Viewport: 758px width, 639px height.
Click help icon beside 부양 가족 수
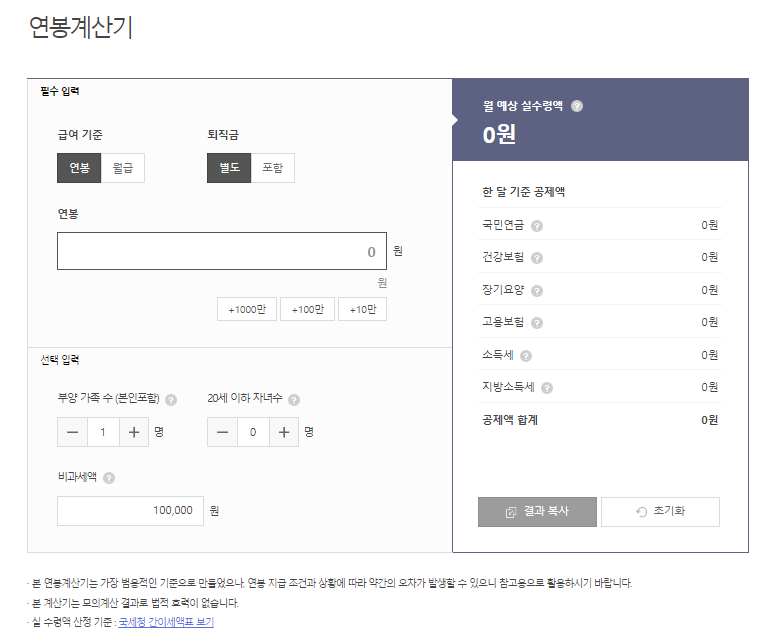[x=171, y=400]
